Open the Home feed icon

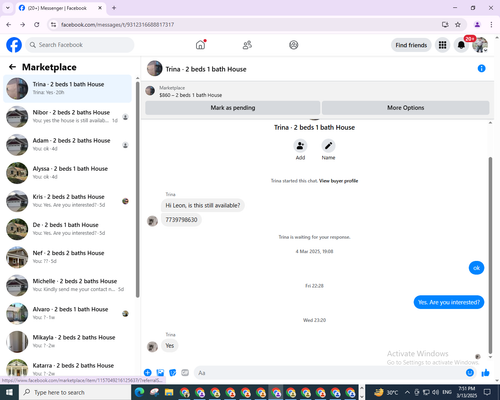click(200, 45)
